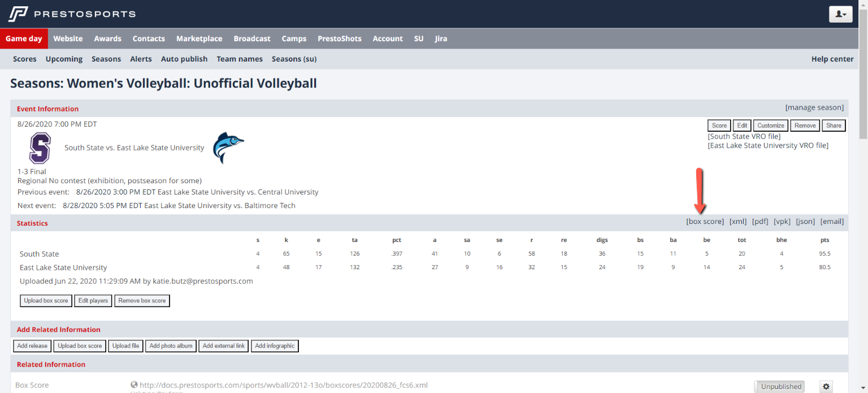The width and height of the screenshot is (868, 393).
Task: Open the Help center link
Action: 832,59
